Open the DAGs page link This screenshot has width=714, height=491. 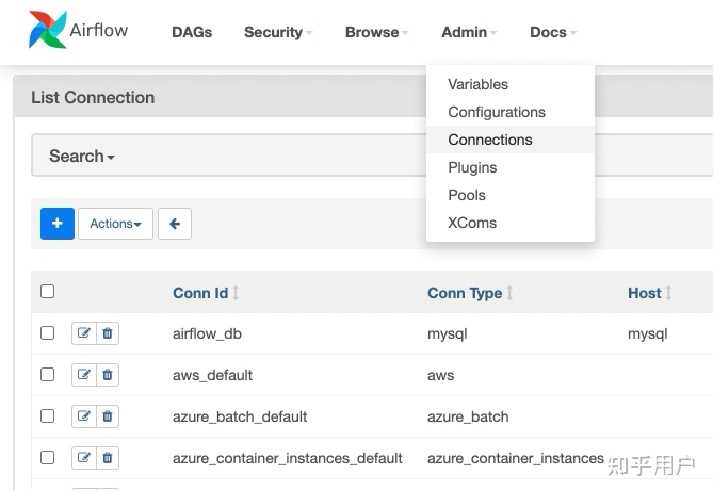coord(192,32)
